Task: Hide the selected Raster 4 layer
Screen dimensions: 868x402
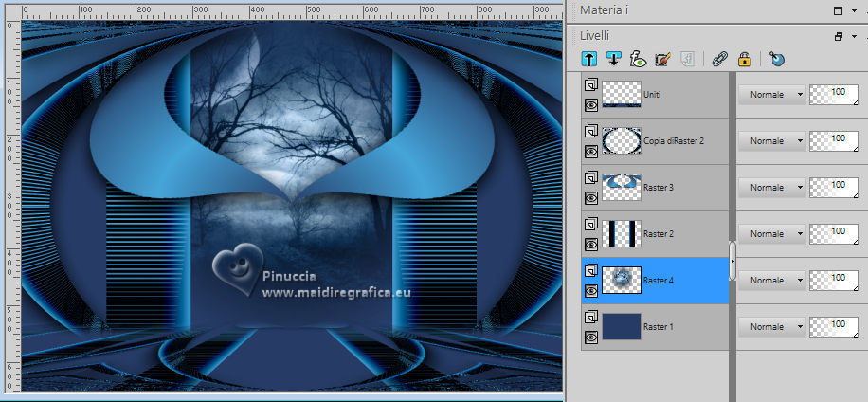Action: point(591,291)
